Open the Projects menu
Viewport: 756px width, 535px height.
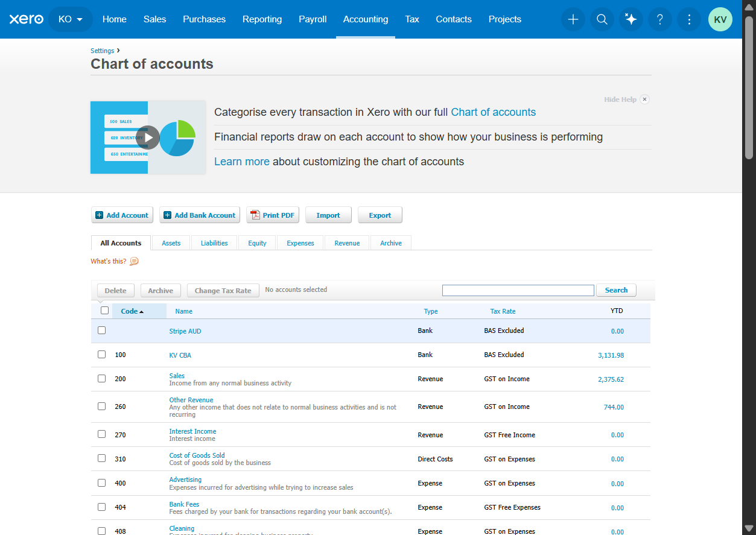click(505, 19)
